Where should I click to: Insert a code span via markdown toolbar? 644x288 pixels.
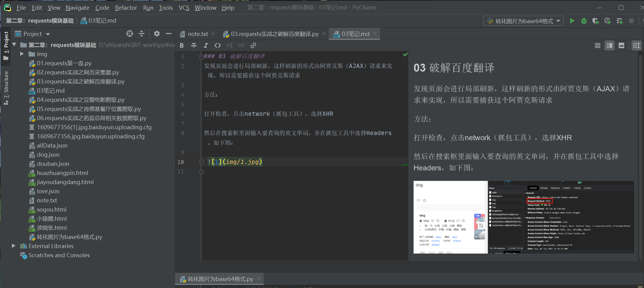point(218,45)
